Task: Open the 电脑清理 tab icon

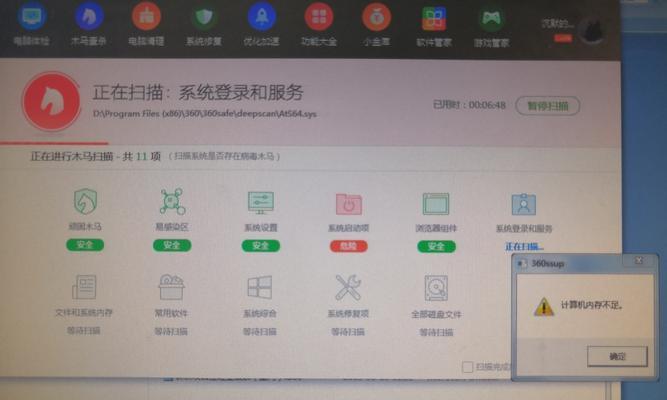Action: pos(146,16)
